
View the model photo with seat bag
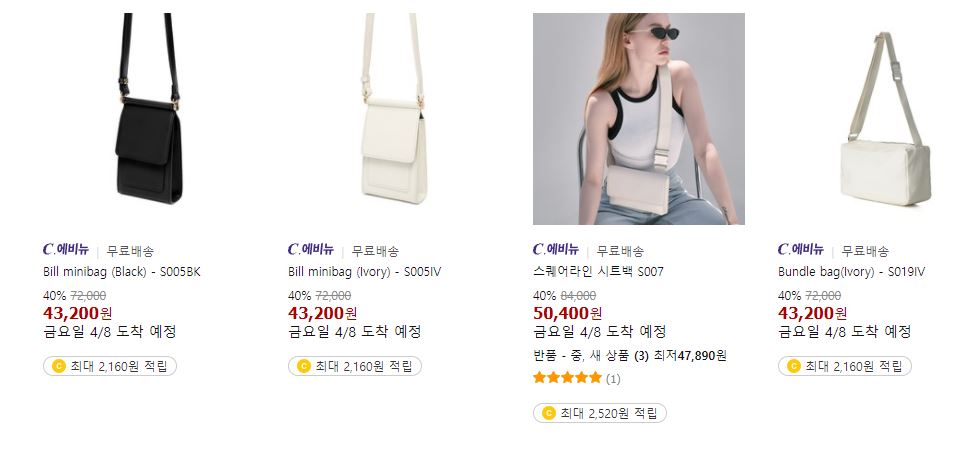point(639,119)
